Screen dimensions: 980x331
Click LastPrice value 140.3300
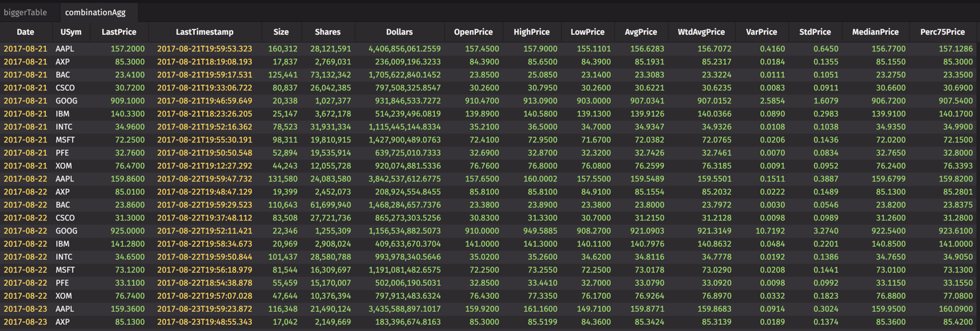point(128,114)
